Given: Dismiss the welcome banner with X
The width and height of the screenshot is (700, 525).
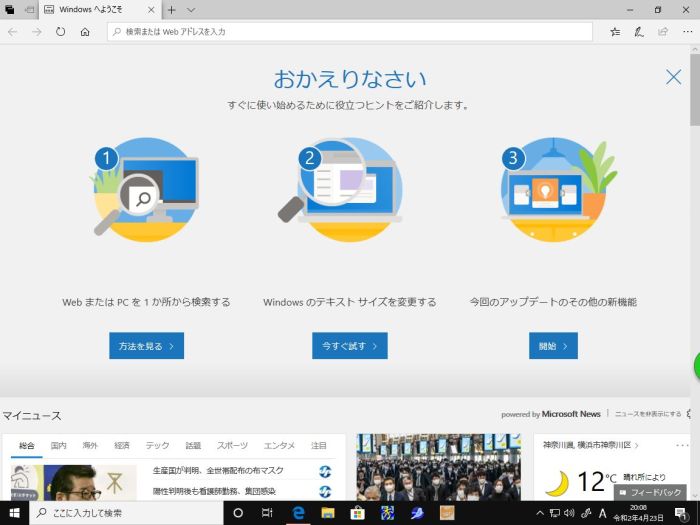Looking at the screenshot, I should [673, 77].
